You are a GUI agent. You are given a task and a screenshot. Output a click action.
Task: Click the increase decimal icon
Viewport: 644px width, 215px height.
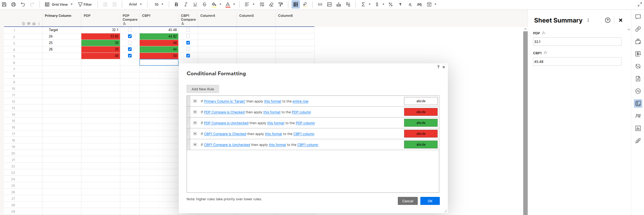coord(419,4)
